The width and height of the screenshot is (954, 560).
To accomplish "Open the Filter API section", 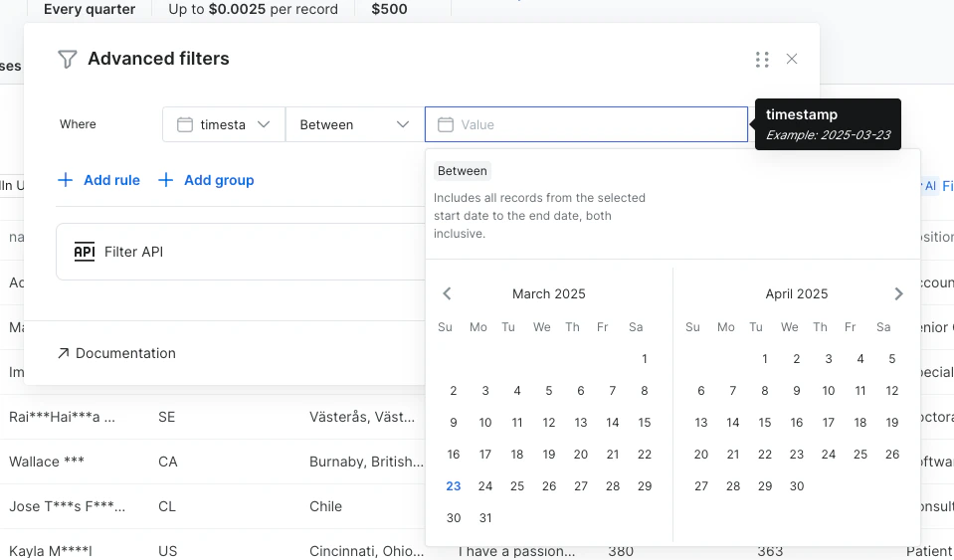I will (241, 252).
